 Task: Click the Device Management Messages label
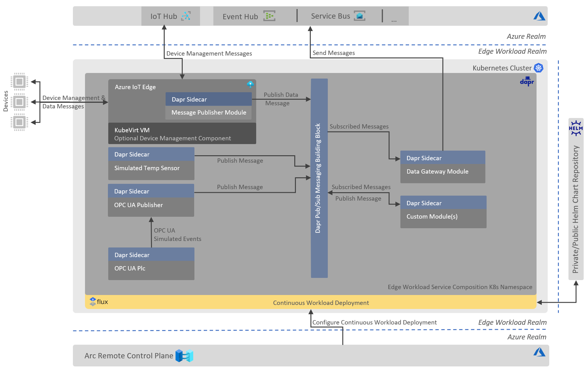(x=209, y=53)
